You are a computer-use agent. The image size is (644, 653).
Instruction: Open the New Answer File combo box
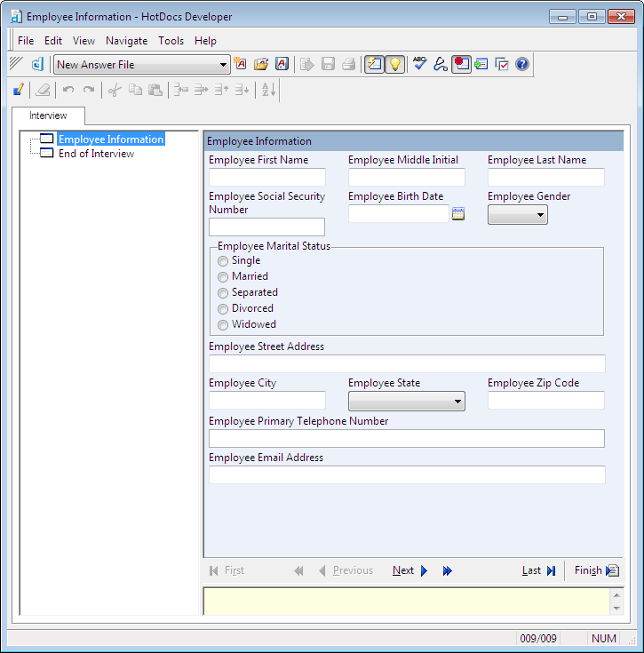[x=224, y=65]
